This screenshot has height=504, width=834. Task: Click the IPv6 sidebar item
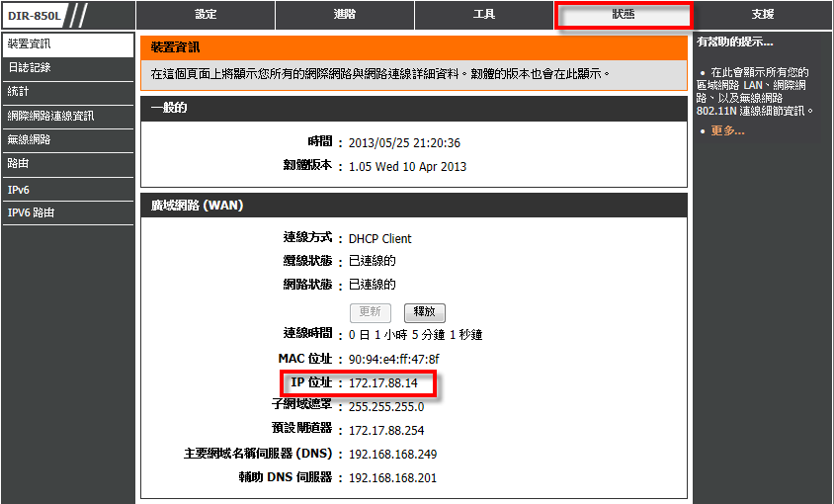coord(67,189)
